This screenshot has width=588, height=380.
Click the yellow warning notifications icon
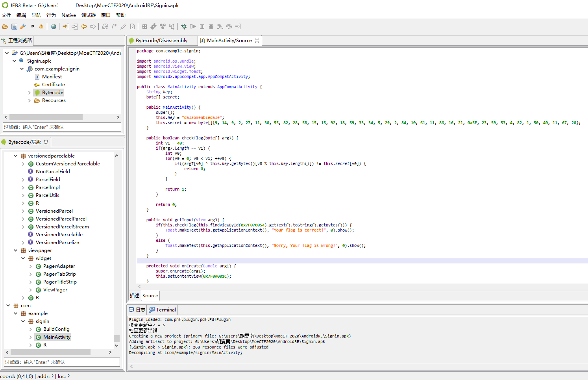click(41, 27)
